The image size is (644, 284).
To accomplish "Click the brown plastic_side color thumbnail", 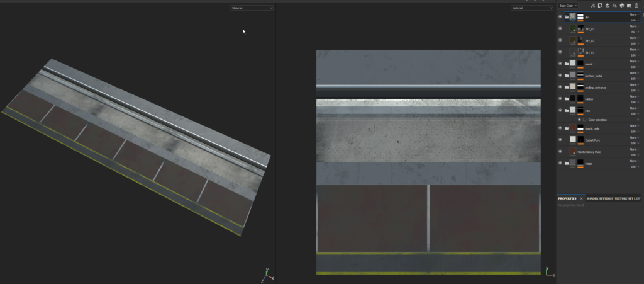I will click(572, 128).
